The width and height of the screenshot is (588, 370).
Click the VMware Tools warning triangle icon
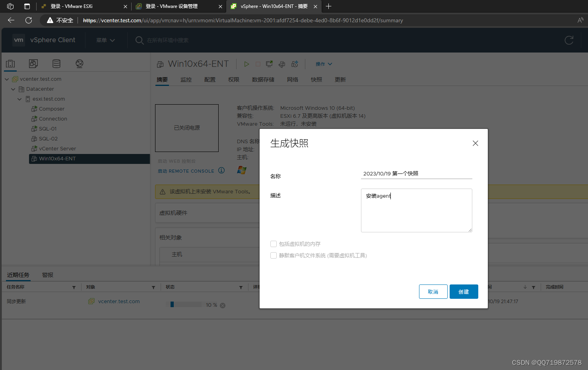(163, 192)
